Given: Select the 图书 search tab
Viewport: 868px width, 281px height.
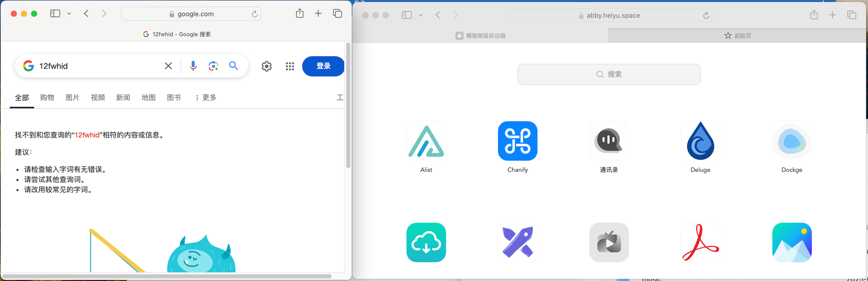Looking at the screenshot, I should (174, 98).
